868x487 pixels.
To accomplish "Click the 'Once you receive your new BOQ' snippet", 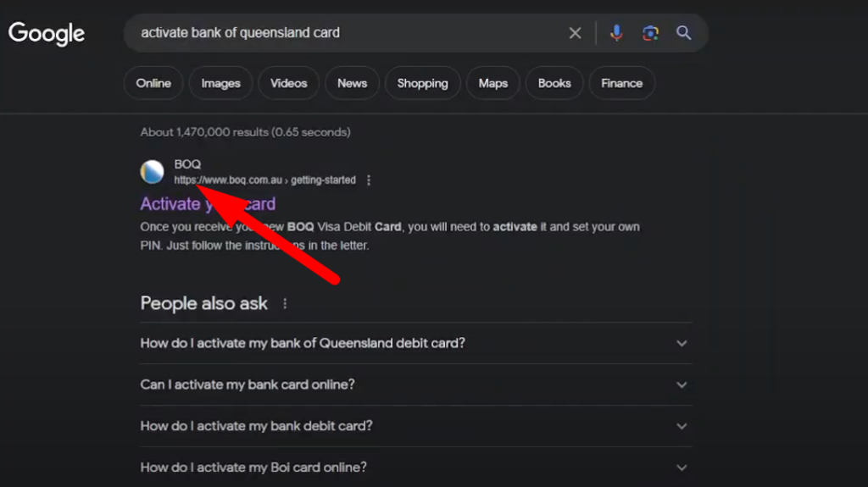I will 390,235.
